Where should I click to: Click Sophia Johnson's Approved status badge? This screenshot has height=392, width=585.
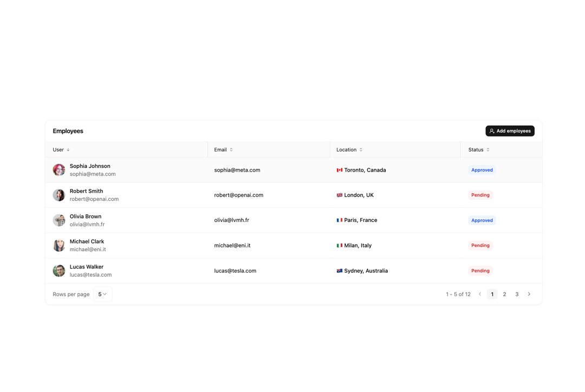482,170
